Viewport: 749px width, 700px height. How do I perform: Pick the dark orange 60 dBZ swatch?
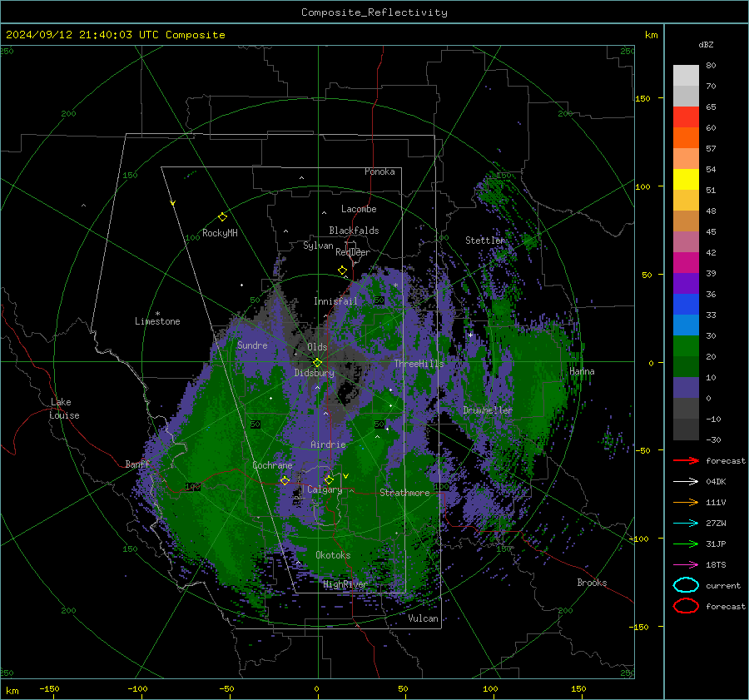[686, 137]
